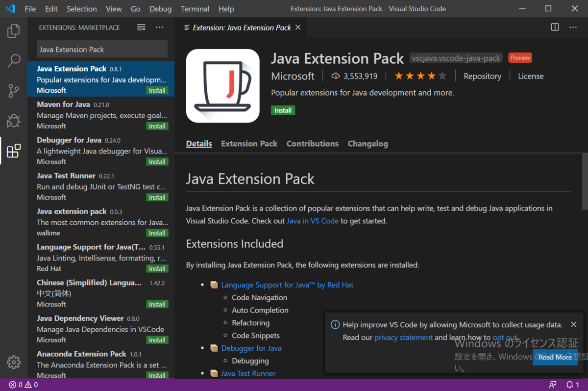Screen dimensions: 588x391
Task: Install Language Support for Java by Red Hat
Action: pyautogui.click(x=157, y=268)
